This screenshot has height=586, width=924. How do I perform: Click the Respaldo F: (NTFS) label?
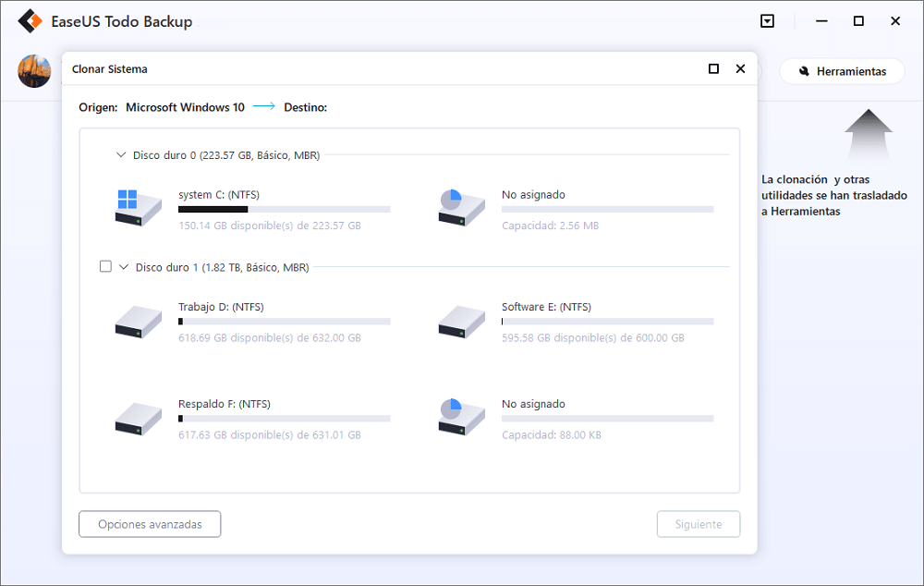pos(224,404)
